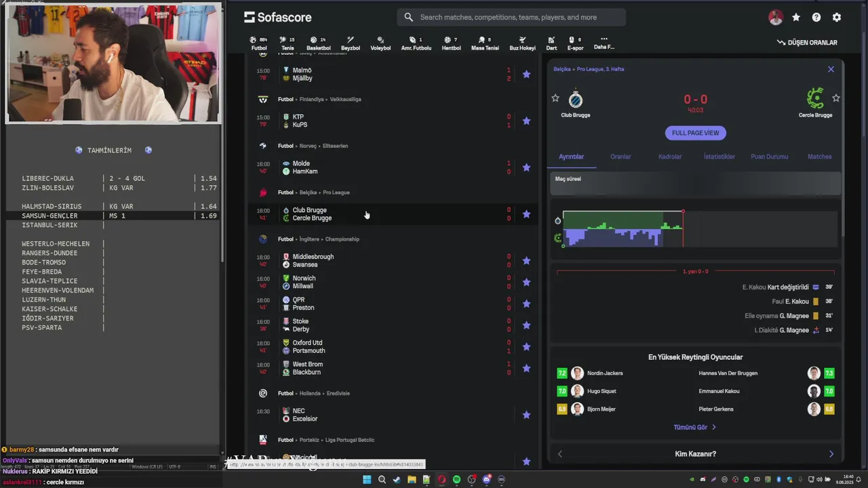
Task: Open Spotify from the taskbar
Action: pyautogui.click(x=456, y=480)
